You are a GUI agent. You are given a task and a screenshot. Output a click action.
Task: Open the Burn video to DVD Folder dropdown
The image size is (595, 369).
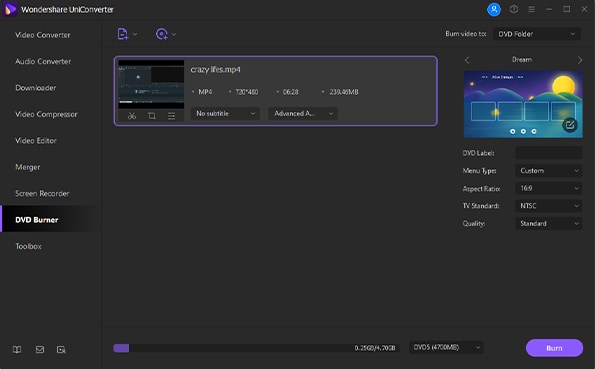[537, 34]
